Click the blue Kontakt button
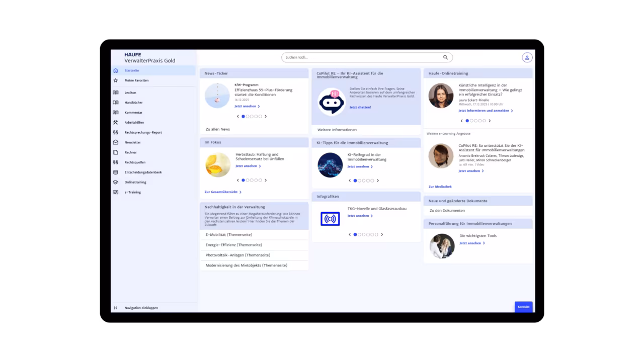 523,307
